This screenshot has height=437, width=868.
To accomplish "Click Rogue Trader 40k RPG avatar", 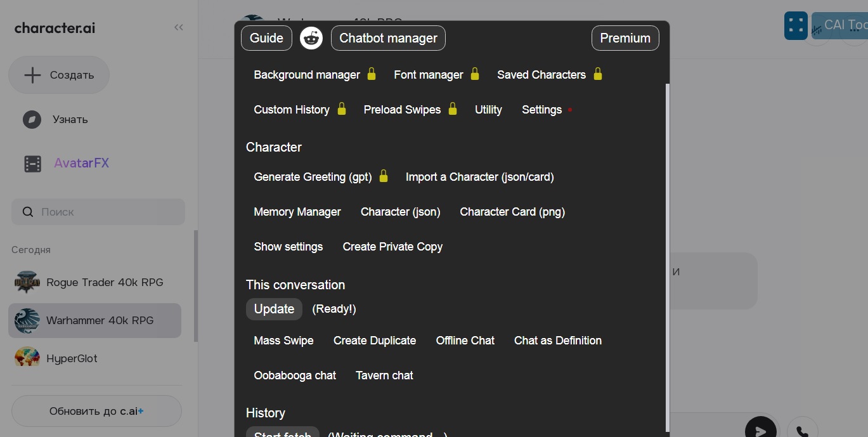I will click(27, 282).
